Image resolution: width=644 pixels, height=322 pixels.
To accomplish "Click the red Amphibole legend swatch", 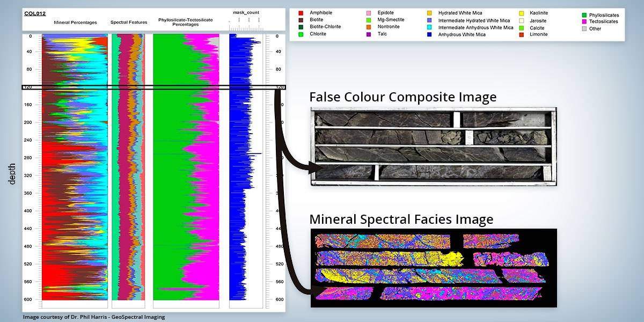I will [x=301, y=12].
